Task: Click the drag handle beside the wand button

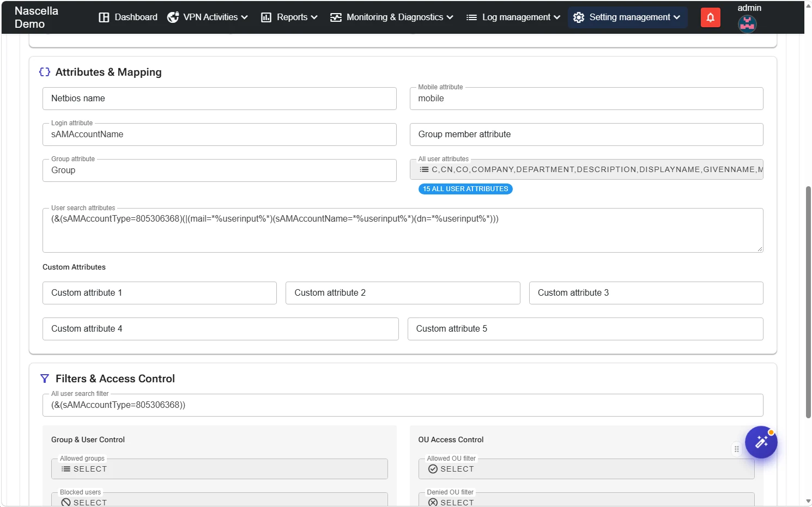Action: pyautogui.click(x=736, y=449)
